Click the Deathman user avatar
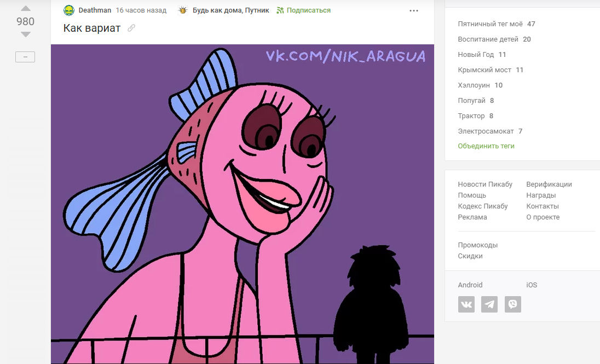The height and width of the screenshot is (364, 600). [x=69, y=10]
